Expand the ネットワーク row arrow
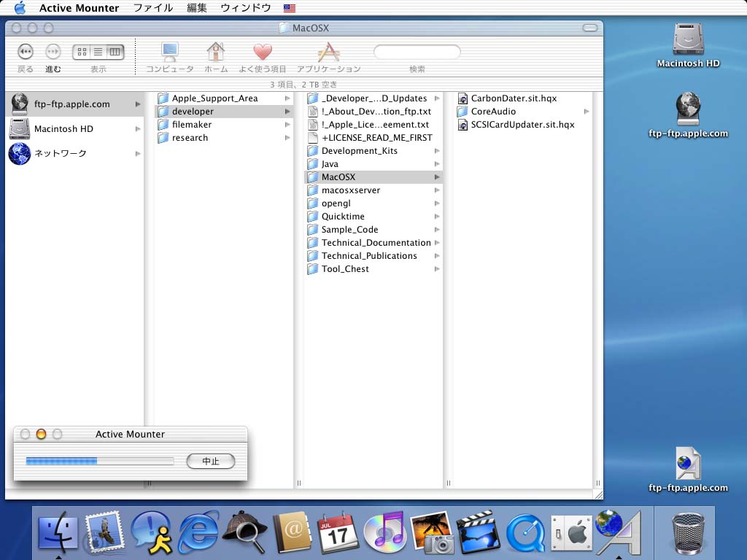747x560 pixels. 138,153
